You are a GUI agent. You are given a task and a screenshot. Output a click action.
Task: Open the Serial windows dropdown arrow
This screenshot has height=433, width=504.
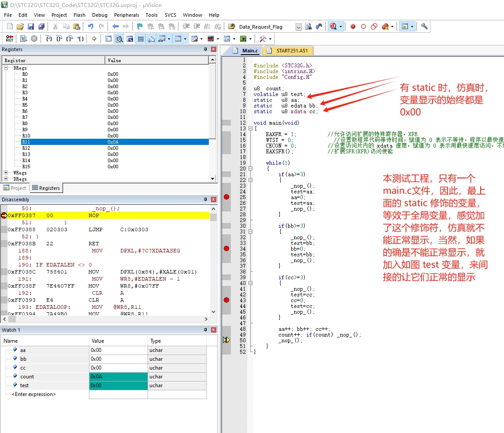pos(201,39)
